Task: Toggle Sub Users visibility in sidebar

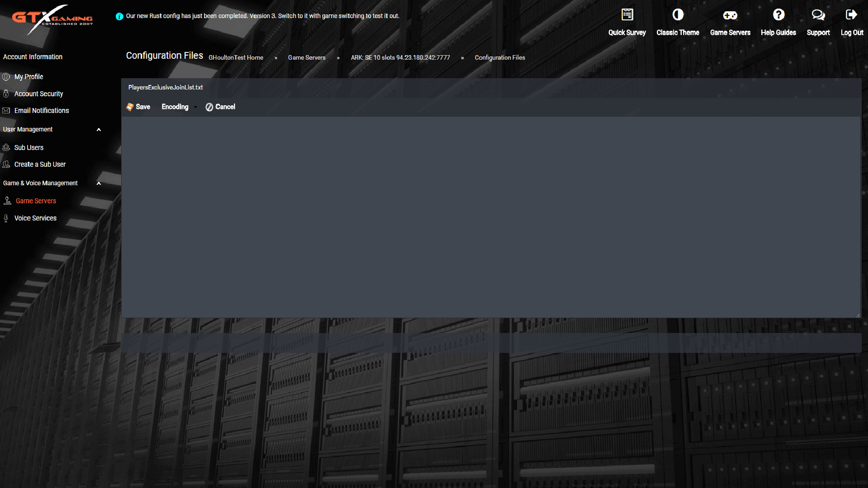Action: (x=99, y=129)
